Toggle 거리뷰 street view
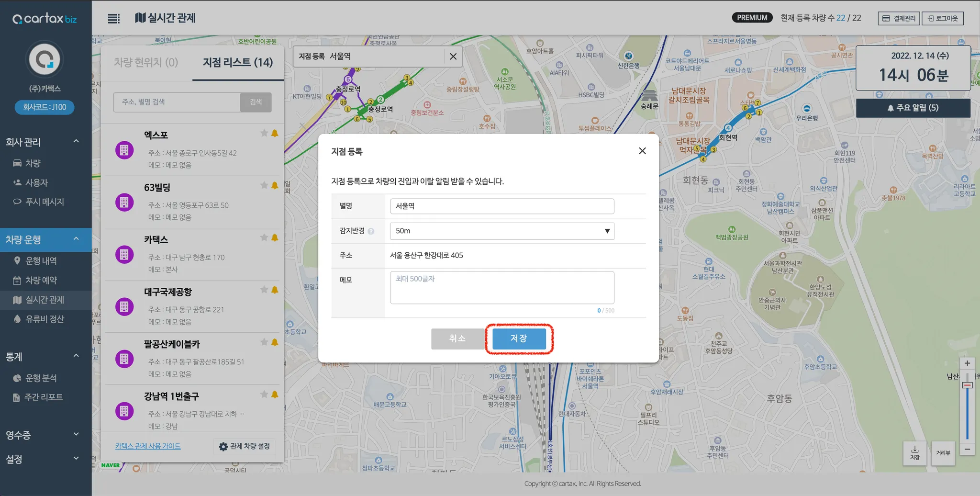980x496 pixels. click(x=943, y=453)
